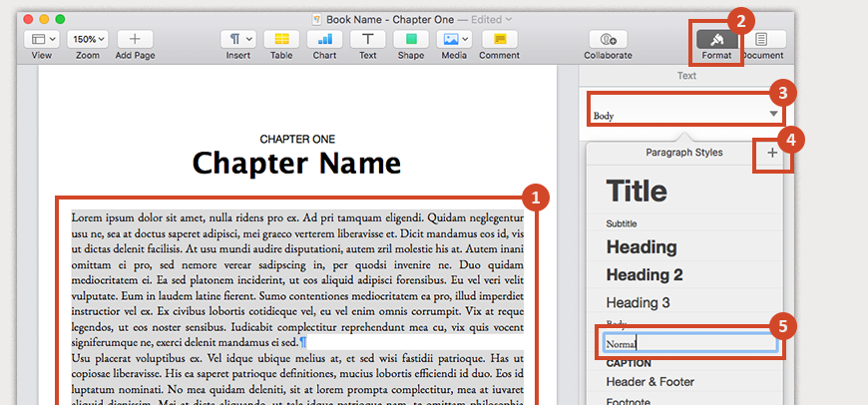
Task: Insert a Shape from toolbar
Action: pyautogui.click(x=411, y=39)
